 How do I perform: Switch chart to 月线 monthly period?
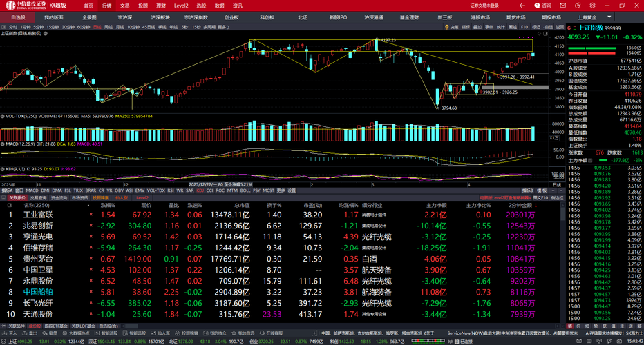[x=120, y=27]
